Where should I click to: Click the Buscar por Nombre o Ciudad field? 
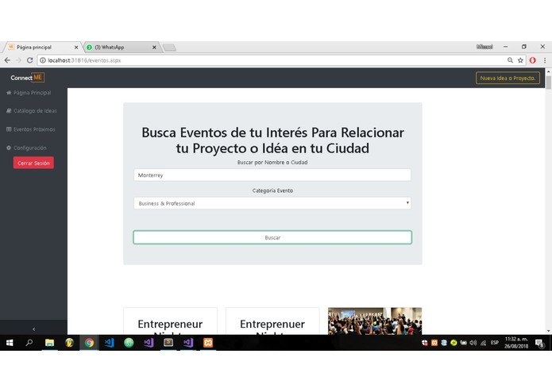point(272,175)
